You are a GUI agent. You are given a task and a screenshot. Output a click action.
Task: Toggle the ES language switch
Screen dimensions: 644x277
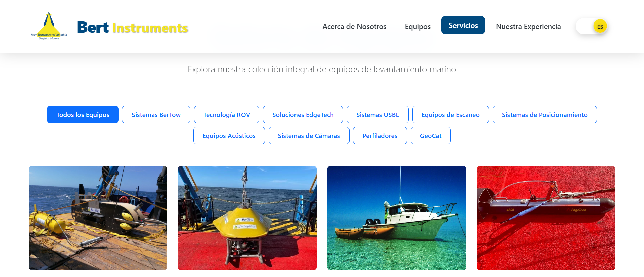click(592, 26)
